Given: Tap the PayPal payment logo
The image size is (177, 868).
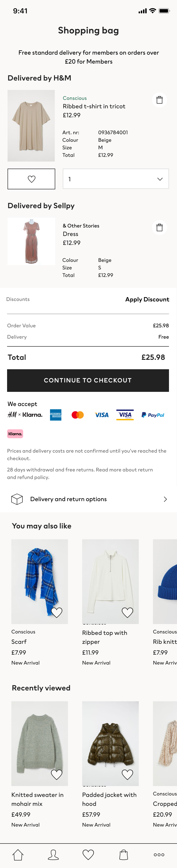Looking at the screenshot, I should pyautogui.click(x=153, y=415).
